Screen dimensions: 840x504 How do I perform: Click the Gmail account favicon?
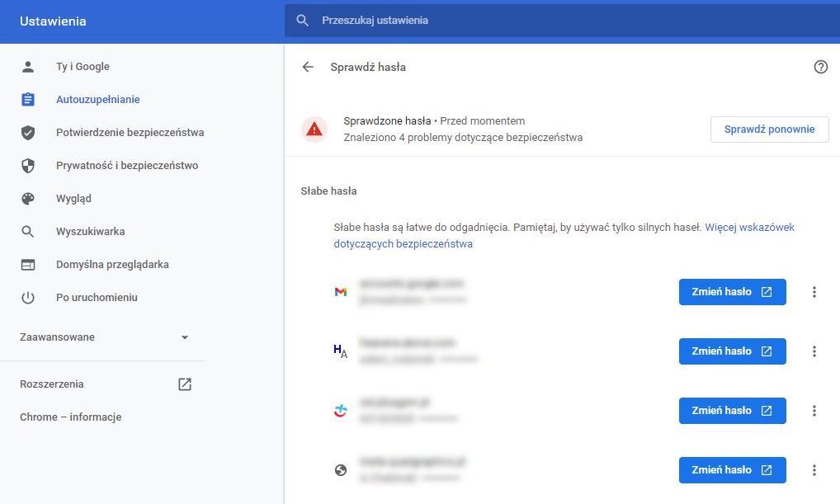point(340,292)
